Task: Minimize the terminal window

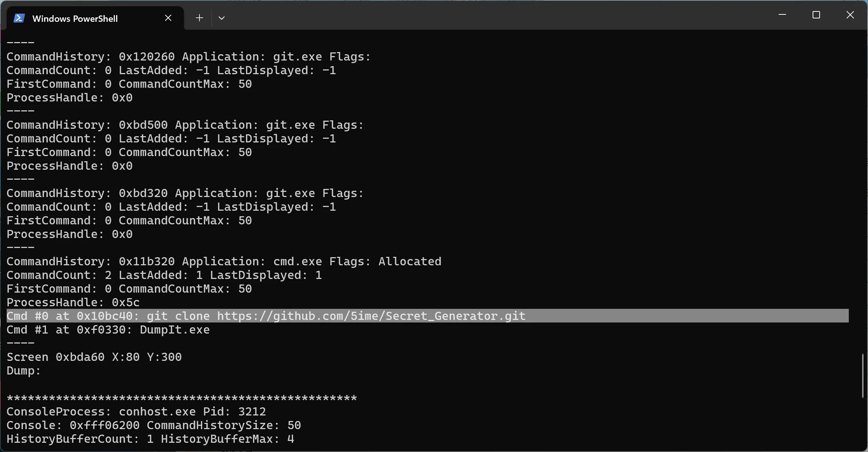Action: pyautogui.click(x=782, y=15)
